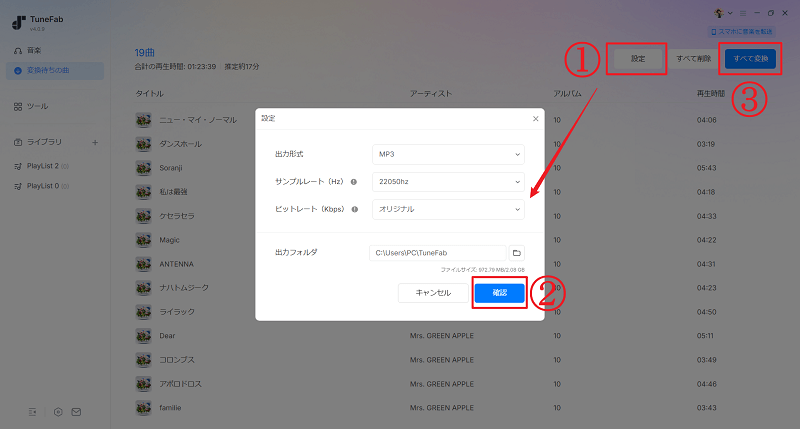This screenshot has width=800, height=429.
Task: Click the スマホに音楽を転送 link
Action: 742,32
